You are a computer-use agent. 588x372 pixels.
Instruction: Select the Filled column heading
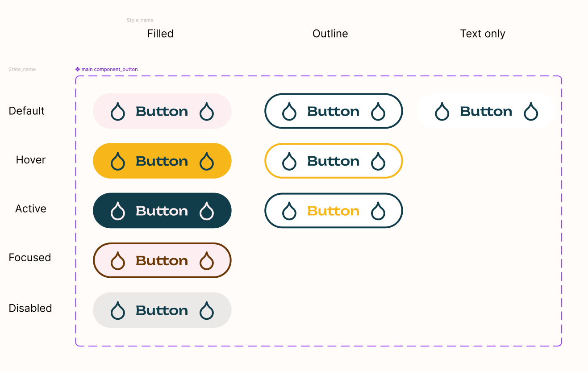point(160,34)
